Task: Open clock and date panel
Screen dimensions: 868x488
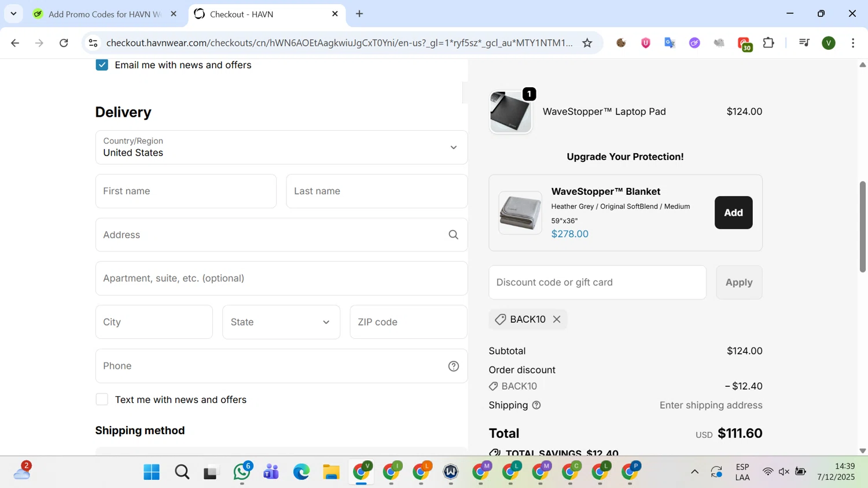Action: pyautogui.click(x=836, y=472)
